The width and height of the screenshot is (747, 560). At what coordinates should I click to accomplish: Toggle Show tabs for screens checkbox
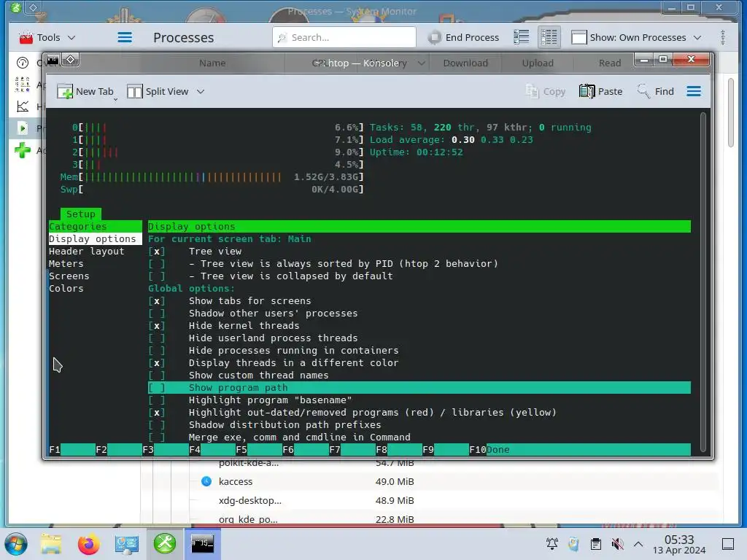[x=156, y=301]
